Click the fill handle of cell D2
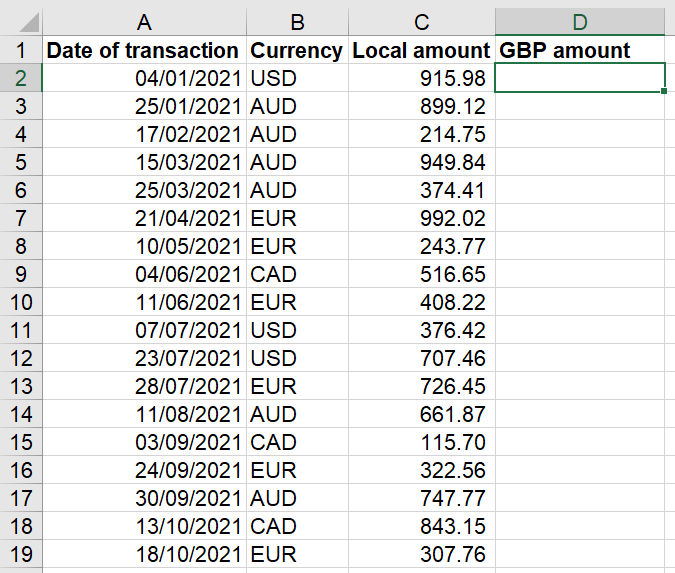Screen dimensions: 675x573 [x=664, y=91]
